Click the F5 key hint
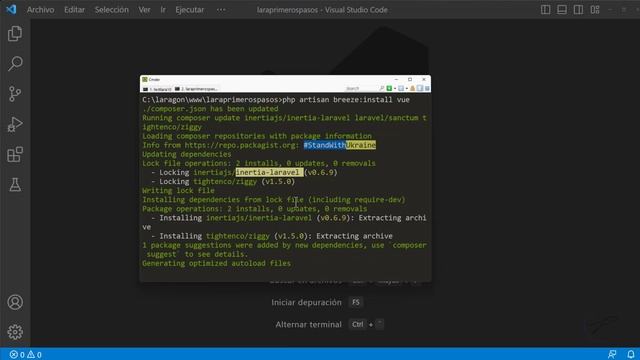The width and height of the screenshot is (640, 360). click(x=356, y=302)
